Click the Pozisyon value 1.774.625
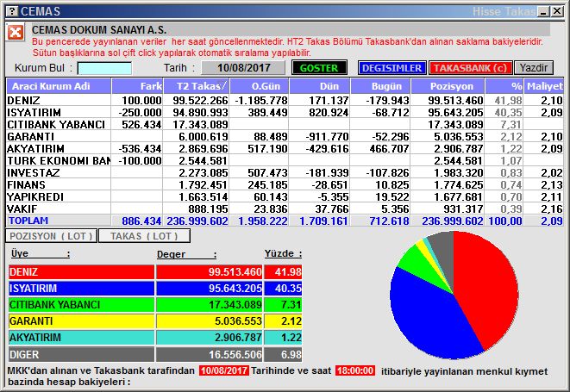Screen dimensions: 570x392 tap(459, 184)
